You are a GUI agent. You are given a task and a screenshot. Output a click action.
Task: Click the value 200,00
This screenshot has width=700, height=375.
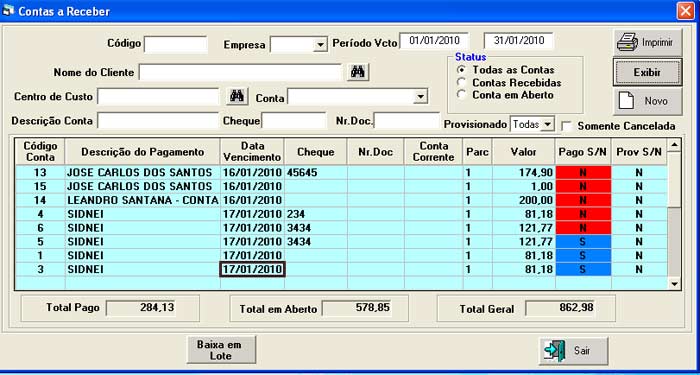(x=536, y=200)
